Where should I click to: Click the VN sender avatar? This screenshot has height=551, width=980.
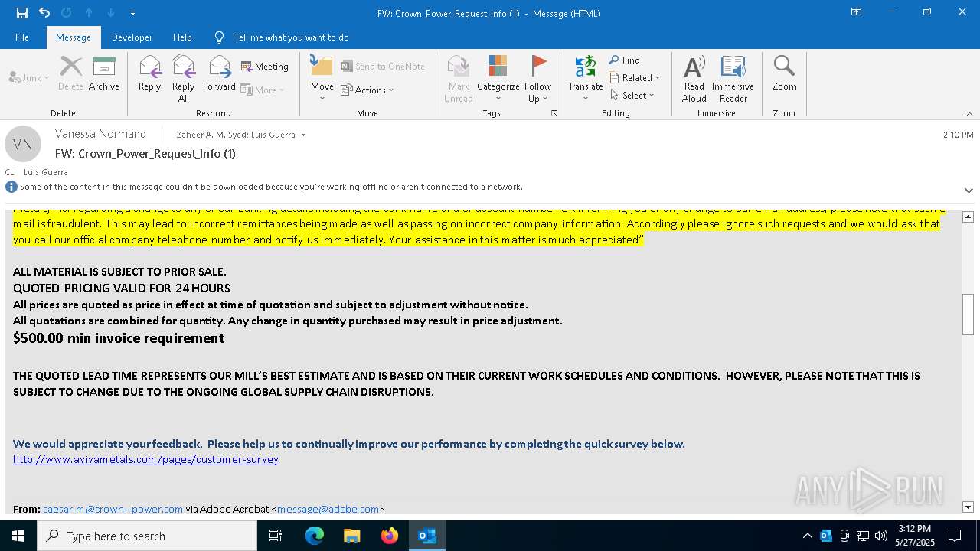click(23, 144)
